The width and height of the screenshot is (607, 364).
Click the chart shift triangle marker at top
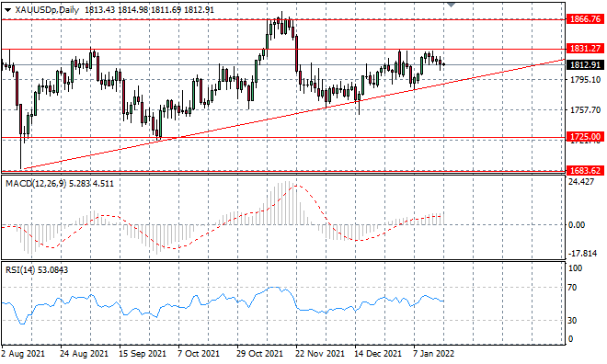pyautogui.click(x=451, y=5)
